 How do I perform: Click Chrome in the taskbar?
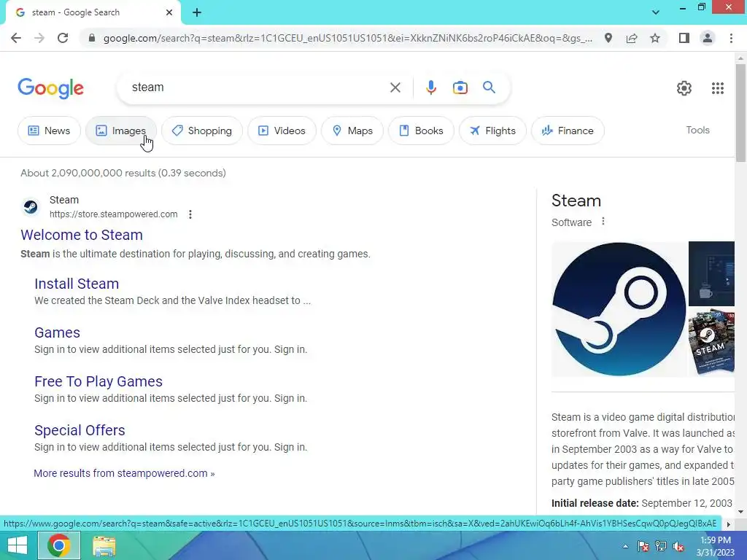[58, 545]
